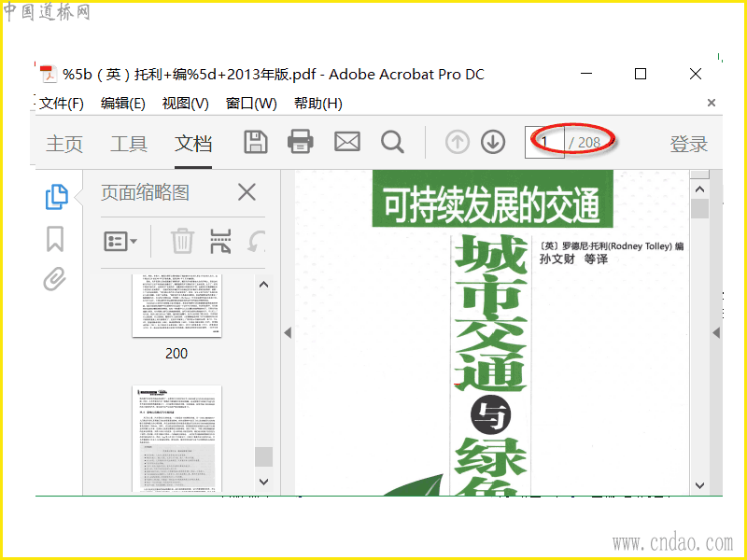747x560 pixels.
Task: Expand the right tools pane arrow
Action: 716,333
